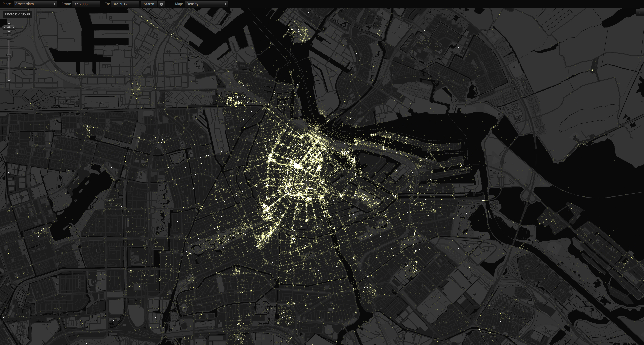Clear search with the X icon
This screenshot has width=644, height=345.
coord(162,4)
